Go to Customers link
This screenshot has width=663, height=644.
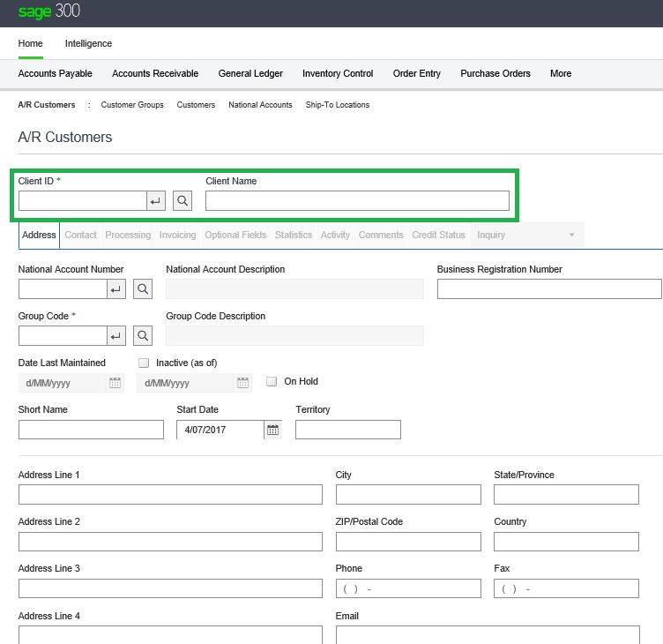point(196,105)
